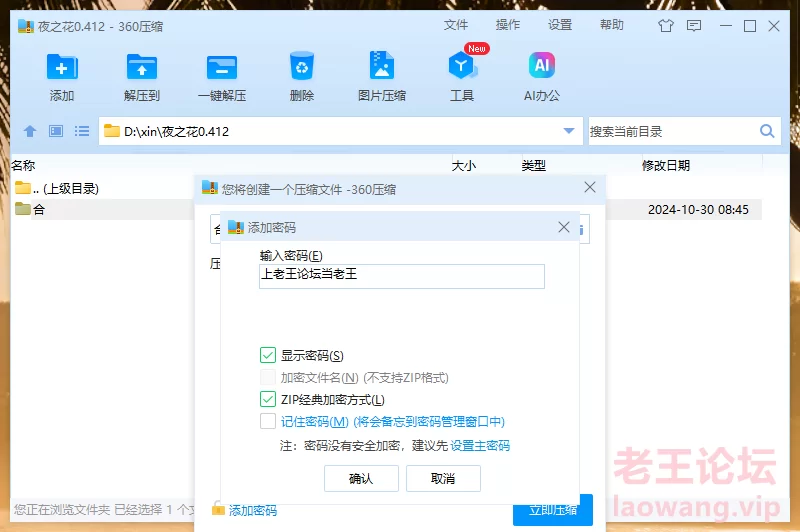The image size is (800, 532).
Task: Enable the 记住密码(M) checkbox
Action: pos(268,421)
